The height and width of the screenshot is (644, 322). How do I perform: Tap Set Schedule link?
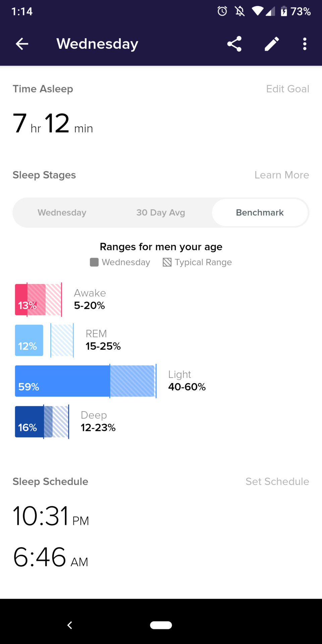(x=277, y=482)
